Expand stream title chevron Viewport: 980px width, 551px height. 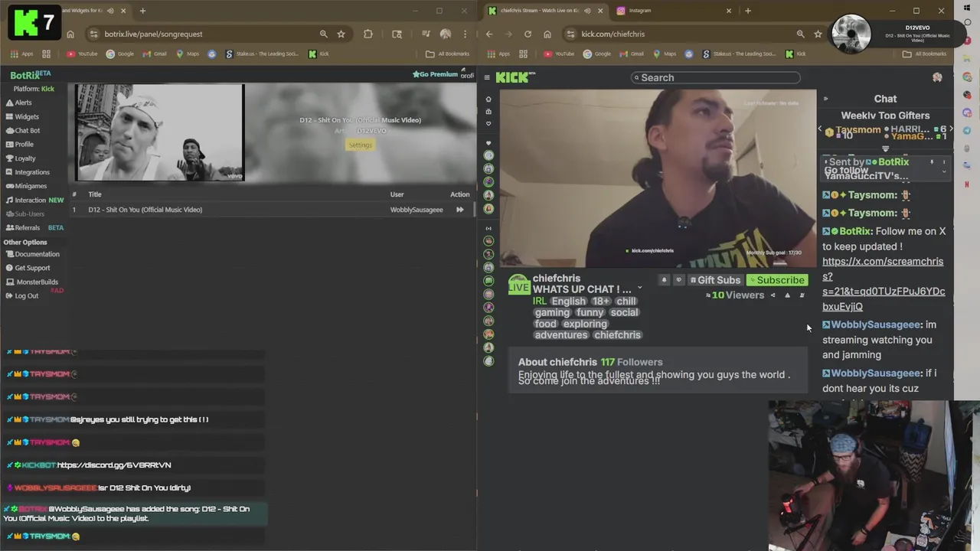(639, 289)
